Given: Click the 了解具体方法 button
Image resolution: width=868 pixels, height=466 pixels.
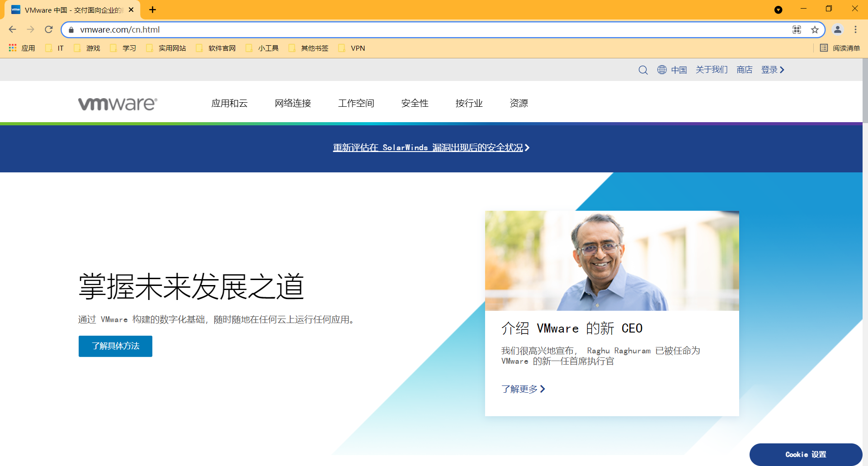Looking at the screenshot, I should click(x=115, y=346).
